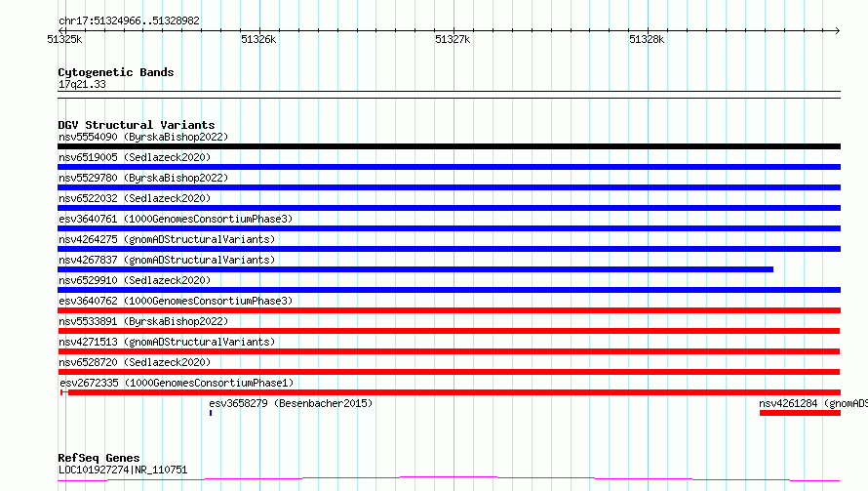This screenshot has height=491, width=868.
Task: Click the blue nsv4264275 variant bar
Action: (x=449, y=249)
